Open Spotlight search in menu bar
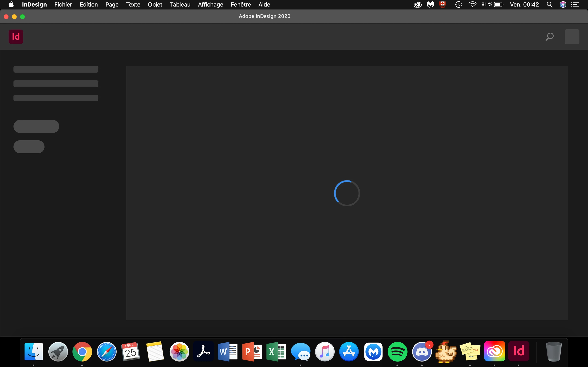This screenshot has width=588, height=367. pyautogui.click(x=550, y=5)
